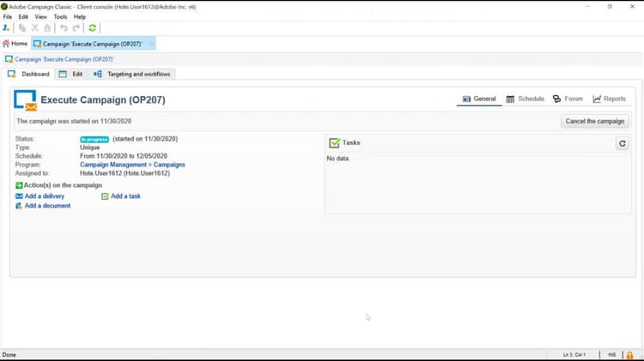This screenshot has height=361, width=644.
Task: Click the Add a task checkbox icon
Action: point(105,196)
